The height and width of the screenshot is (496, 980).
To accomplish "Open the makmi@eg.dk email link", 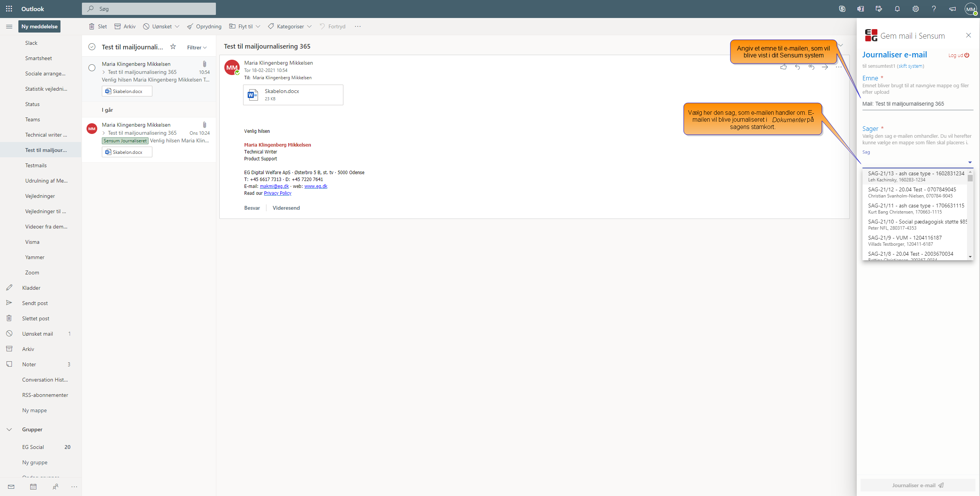I will pos(274,186).
